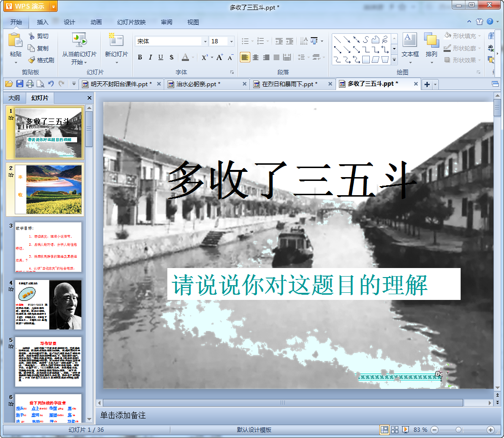Open the Slide Show ribbon tab
504x438 pixels.
coord(131,22)
